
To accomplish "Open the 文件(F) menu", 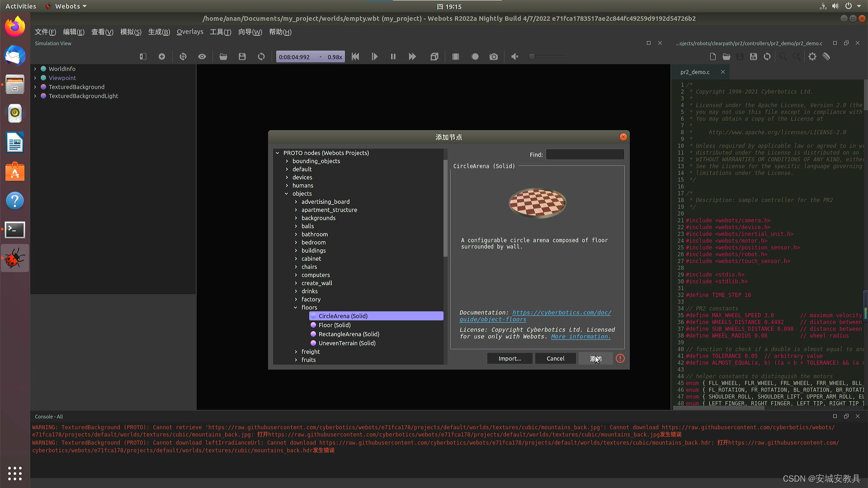I will [45, 32].
